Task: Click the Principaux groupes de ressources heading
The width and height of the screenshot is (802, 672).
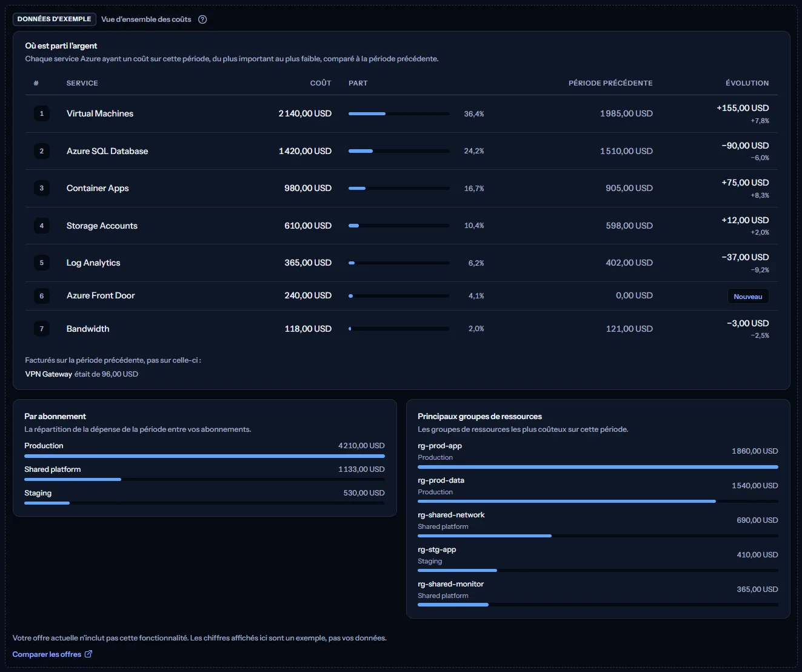Action: [x=480, y=417]
